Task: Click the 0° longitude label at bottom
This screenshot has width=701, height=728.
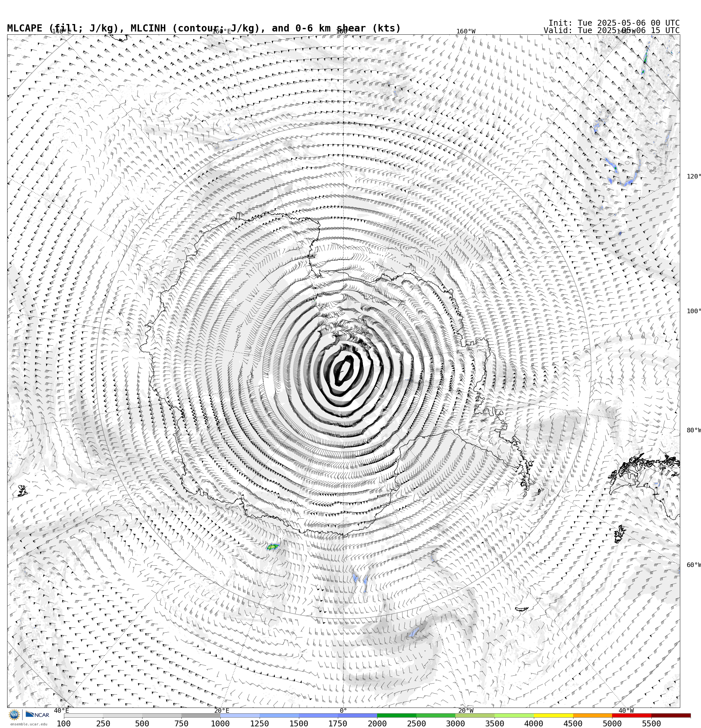Action: (343, 710)
